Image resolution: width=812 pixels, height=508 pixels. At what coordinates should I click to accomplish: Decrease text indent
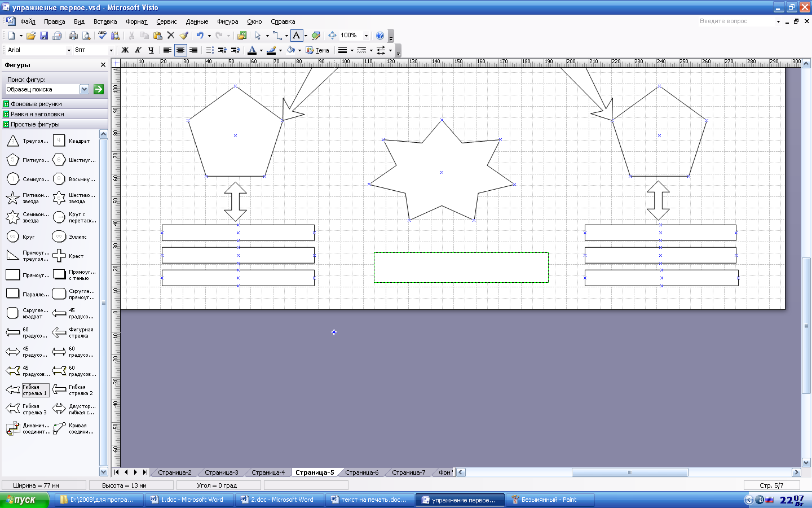[x=223, y=50]
